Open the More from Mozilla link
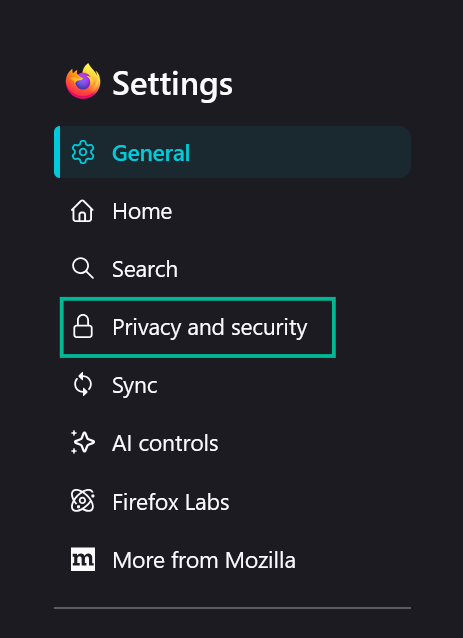Viewport: 463px width, 638px height. [204, 560]
